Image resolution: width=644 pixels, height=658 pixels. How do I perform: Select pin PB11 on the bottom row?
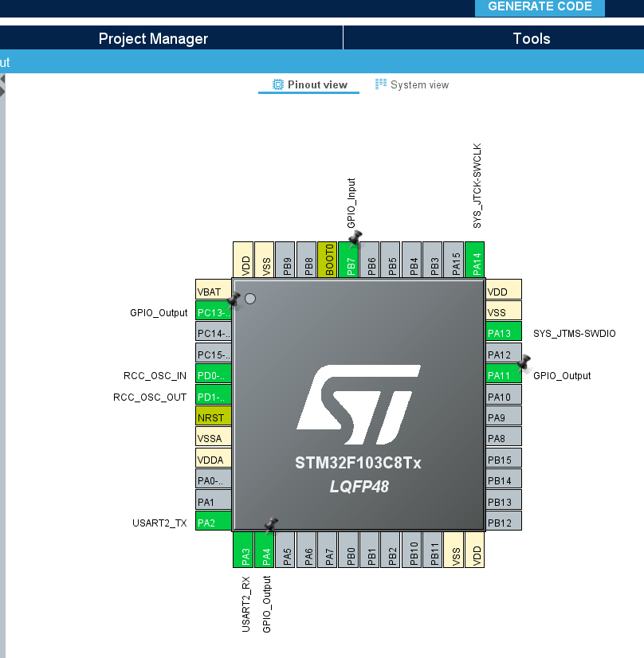pyautogui.click(x=433, y=550)
